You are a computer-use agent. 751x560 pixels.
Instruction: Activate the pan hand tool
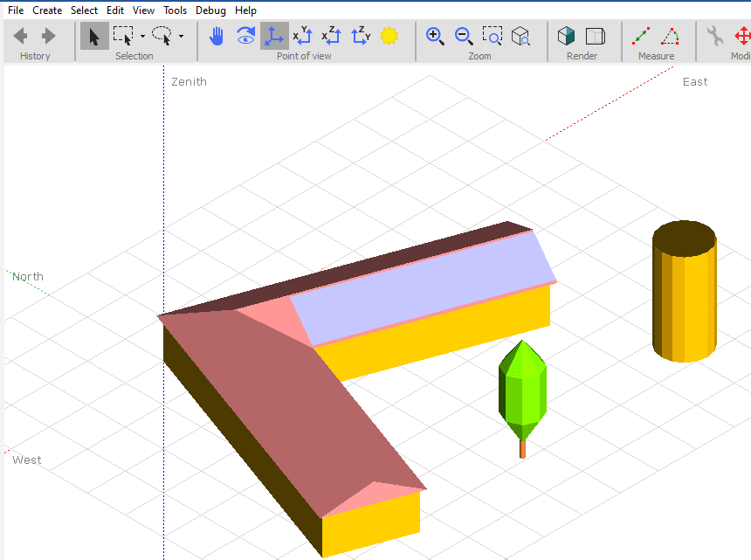click(x=217, y=36)
